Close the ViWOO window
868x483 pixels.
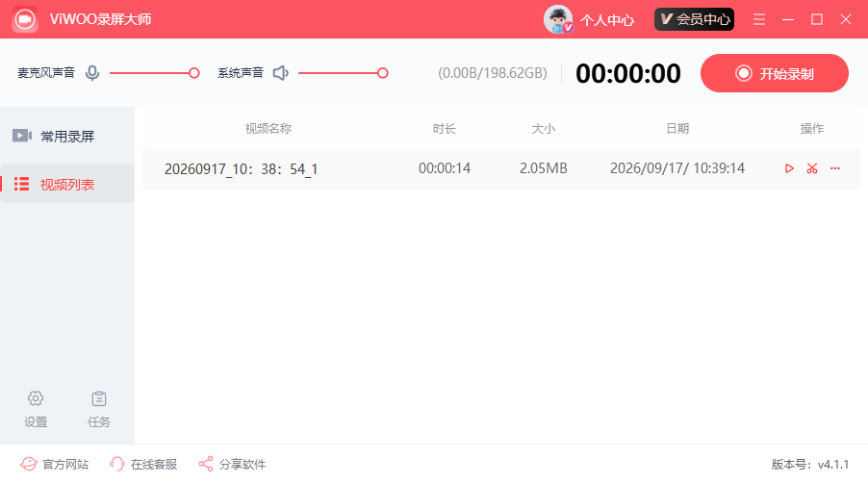[x=845, y=19]
